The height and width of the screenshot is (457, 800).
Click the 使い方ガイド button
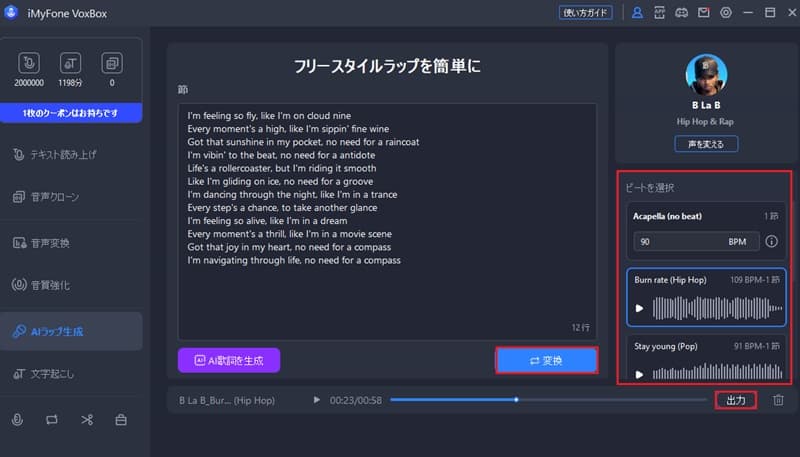pyautogui.click(x=586, y=13)
